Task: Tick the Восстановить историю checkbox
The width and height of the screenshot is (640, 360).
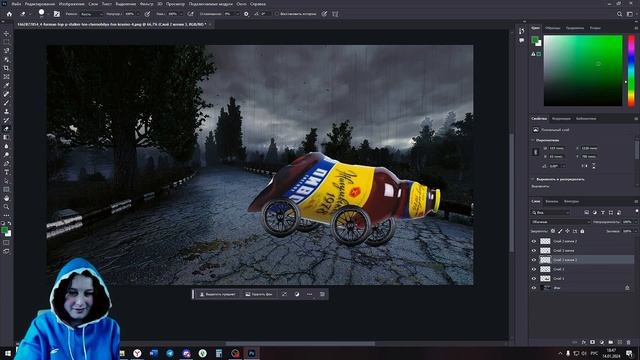Action: coord(277,14)
